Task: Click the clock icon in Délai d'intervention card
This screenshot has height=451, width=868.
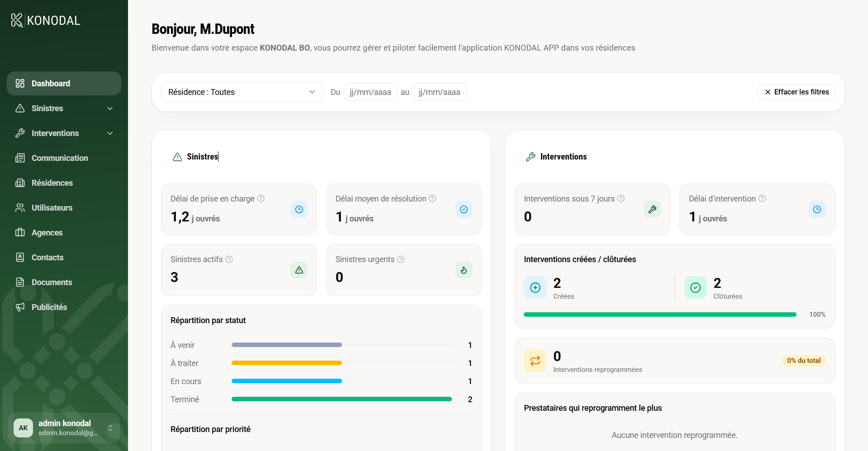Action: [x=817, y=209]
